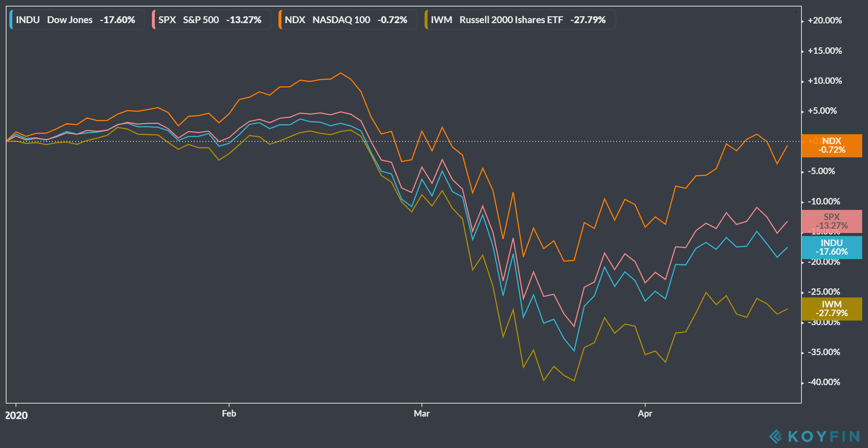Screen dimensions: 868x448
Task: Click the Feb label on the time axis
Action: click(229, 414)
